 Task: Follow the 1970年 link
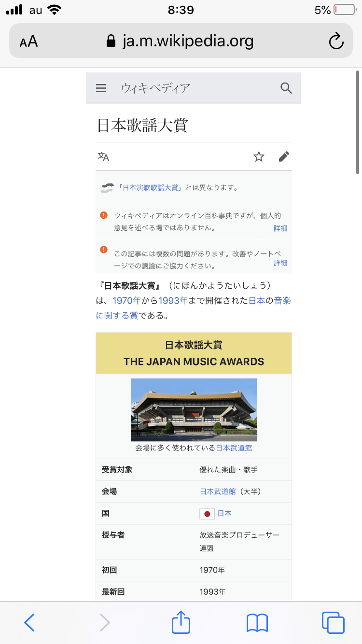pos(126,300)
